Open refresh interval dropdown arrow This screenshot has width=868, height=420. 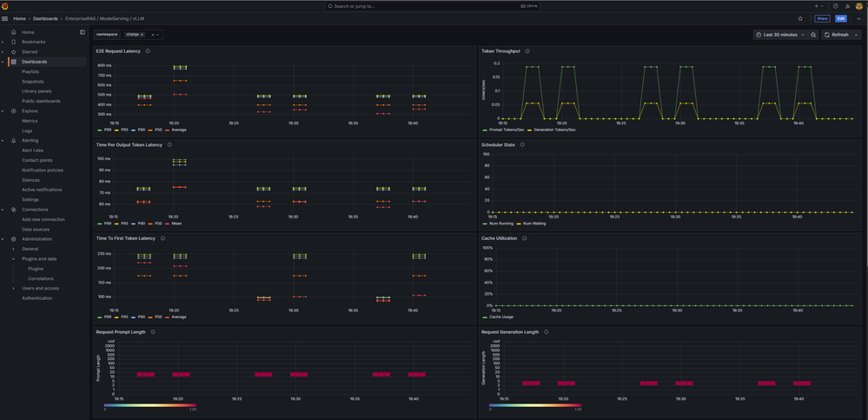(857, 35)
